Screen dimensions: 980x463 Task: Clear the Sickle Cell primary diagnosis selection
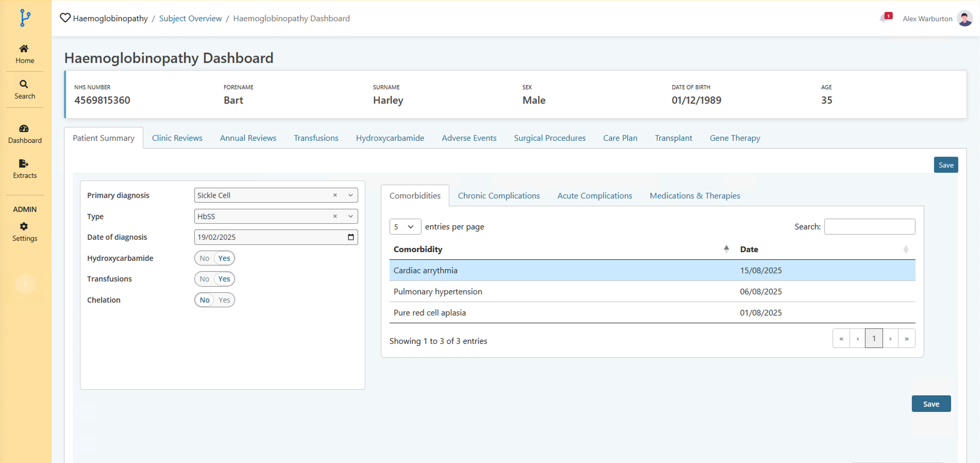[335, 195]
